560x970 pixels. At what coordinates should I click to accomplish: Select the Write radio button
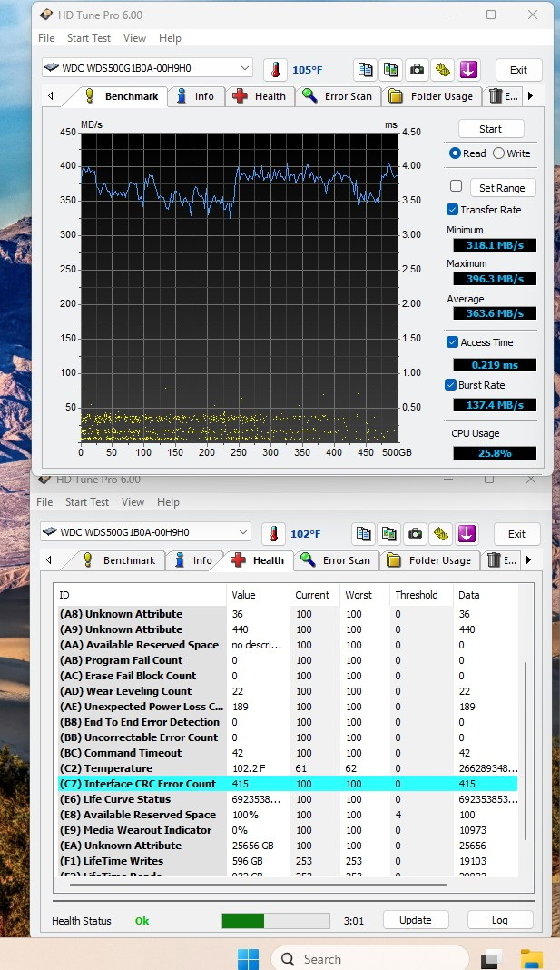point(498,153)
